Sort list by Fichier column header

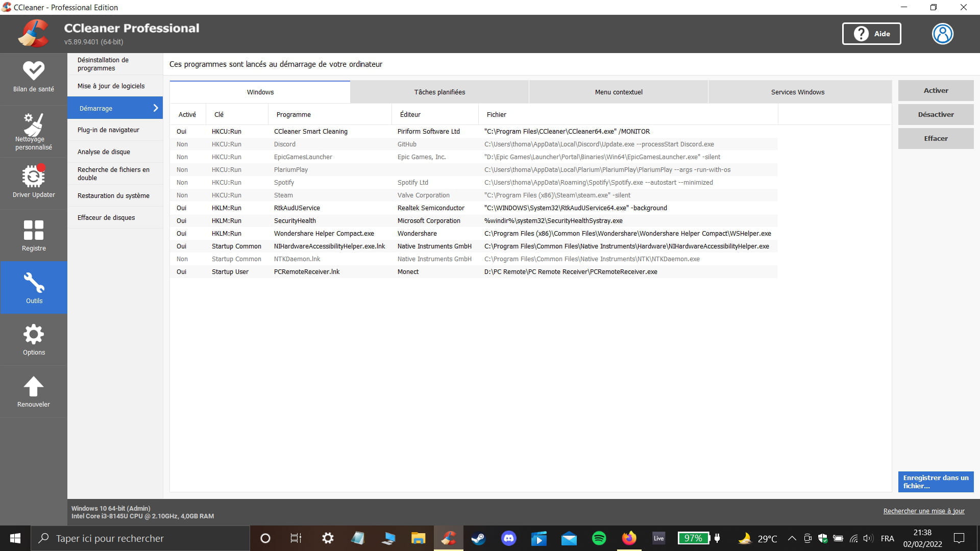pos(628,114)
